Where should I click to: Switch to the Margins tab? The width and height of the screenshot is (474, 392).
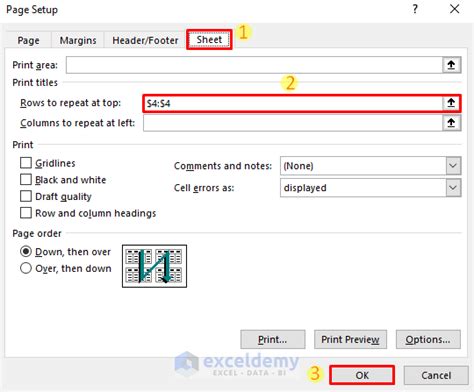(x=78, y=40)
